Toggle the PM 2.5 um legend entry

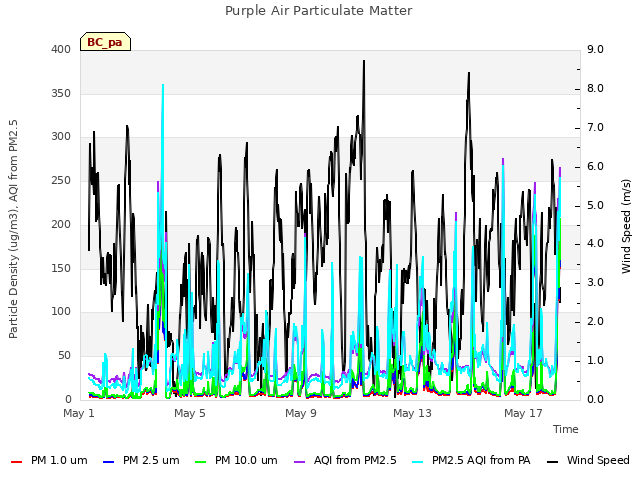point(141,460)
